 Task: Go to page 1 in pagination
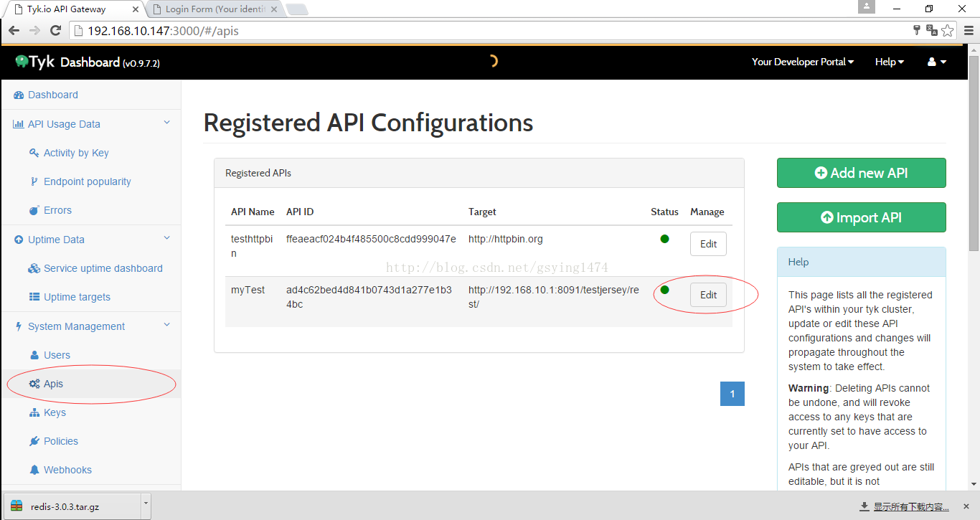click(x=732, y=394)
